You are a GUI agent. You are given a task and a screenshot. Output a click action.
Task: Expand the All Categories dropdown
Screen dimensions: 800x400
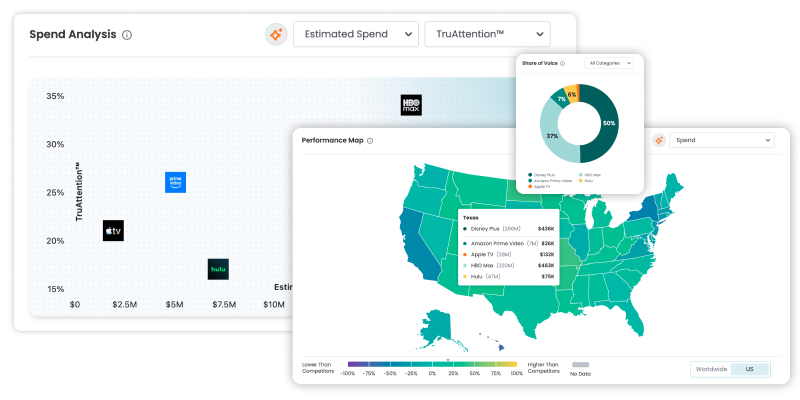(x=609, y=63)
